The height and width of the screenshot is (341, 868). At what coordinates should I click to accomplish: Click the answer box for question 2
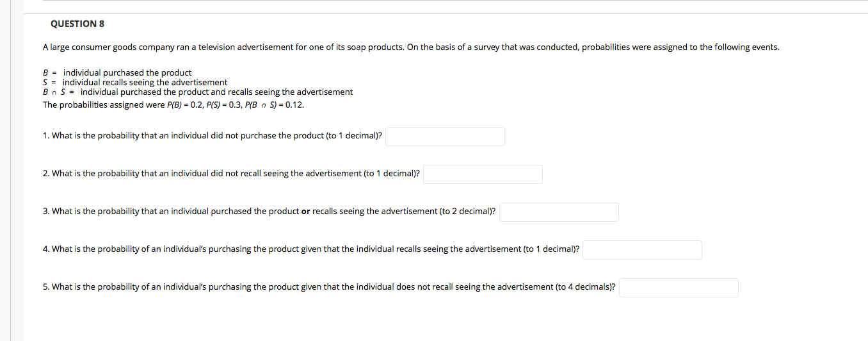coord(483,174)
